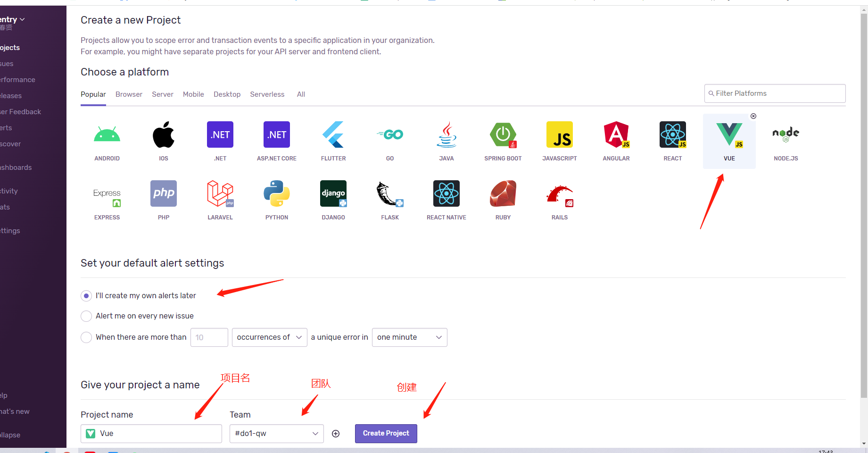Select the Android platform icon

(107, 134)
